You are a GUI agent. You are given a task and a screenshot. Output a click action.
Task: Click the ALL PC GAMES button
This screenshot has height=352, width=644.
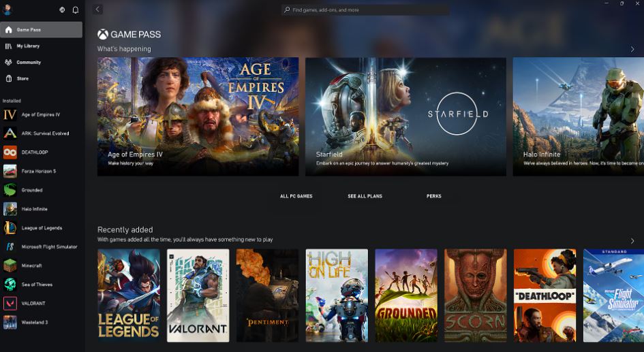[296, 196]
